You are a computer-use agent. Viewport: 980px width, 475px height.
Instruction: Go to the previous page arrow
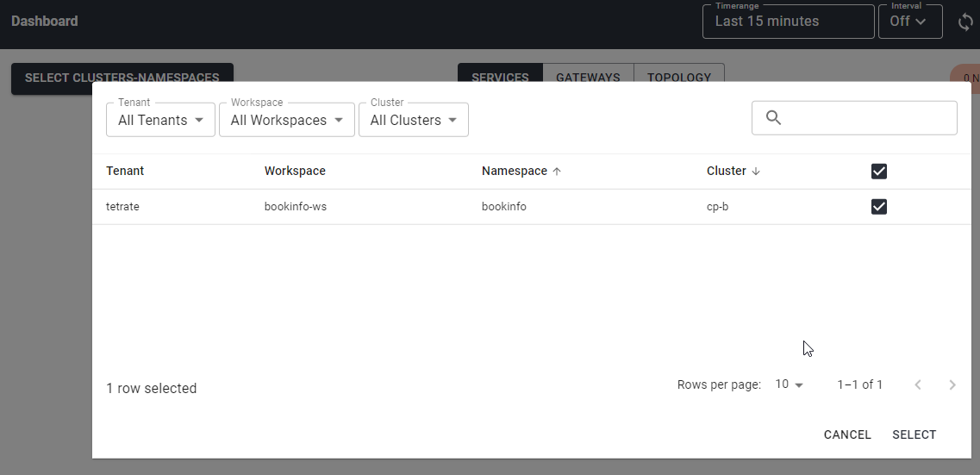coord(918,385)
